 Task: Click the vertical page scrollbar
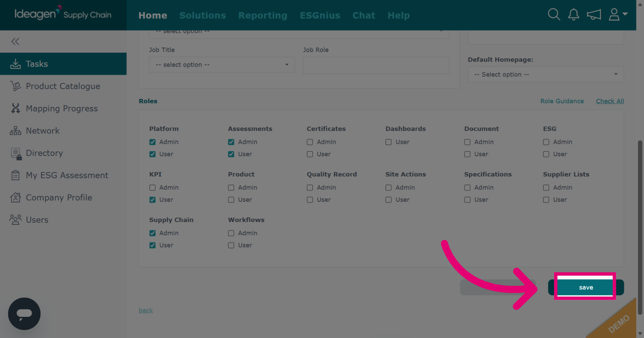640,227
